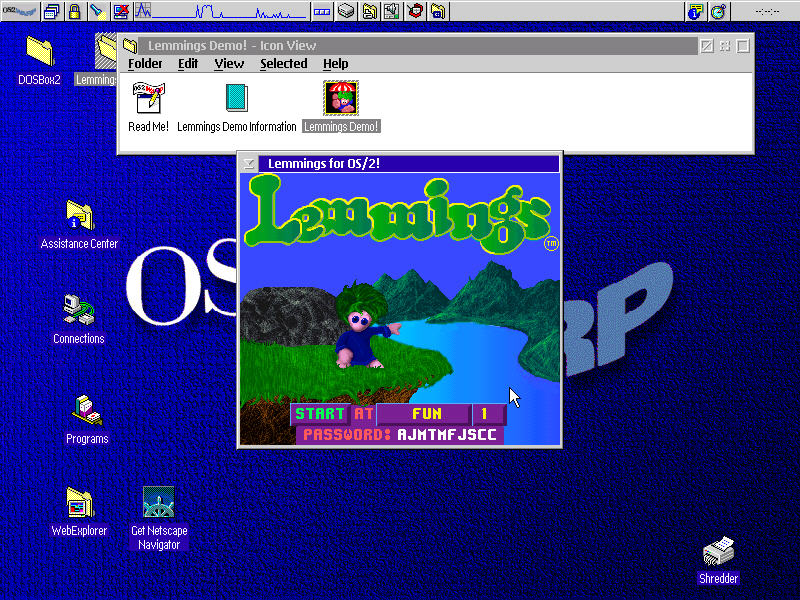Open the speaker multimedia icon in WarpCenter

(391, 11)
